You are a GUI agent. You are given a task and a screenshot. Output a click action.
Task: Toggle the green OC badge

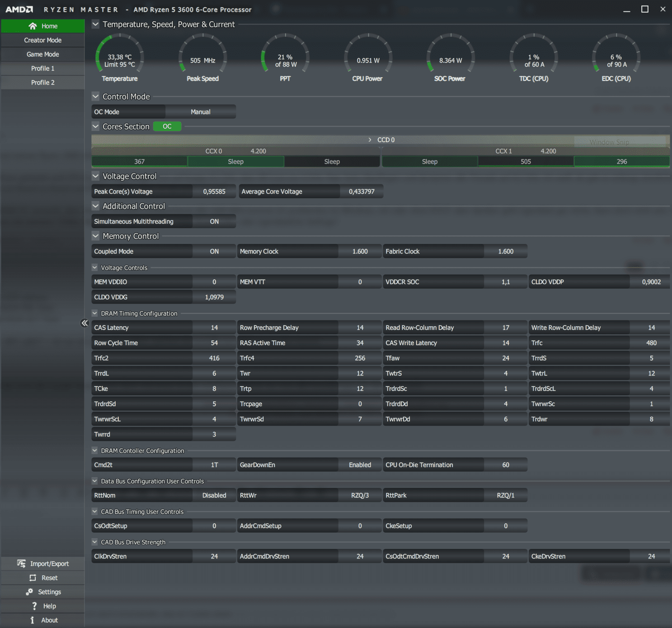pos(167,126)
